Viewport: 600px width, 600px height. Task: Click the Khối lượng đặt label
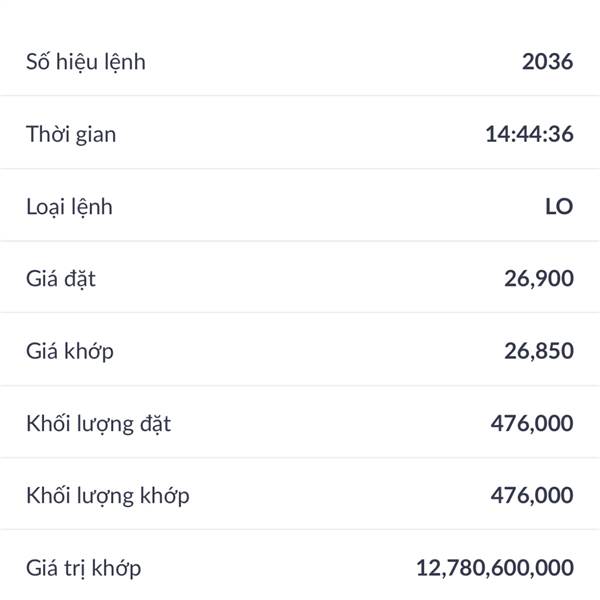pos(98,424)
